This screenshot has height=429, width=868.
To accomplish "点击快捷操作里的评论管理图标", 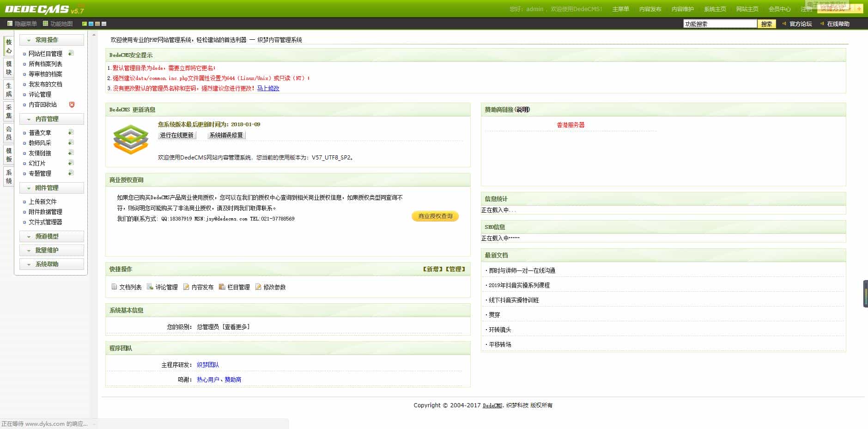I will coord(150,287).
